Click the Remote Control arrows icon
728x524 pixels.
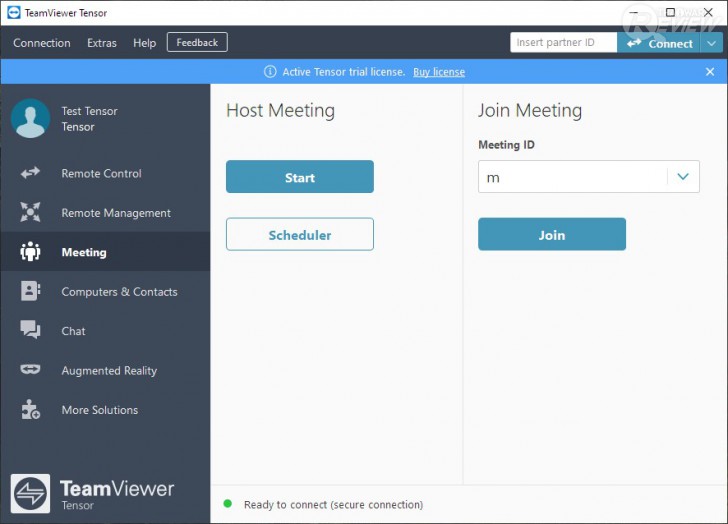click(x=30, y=173)
